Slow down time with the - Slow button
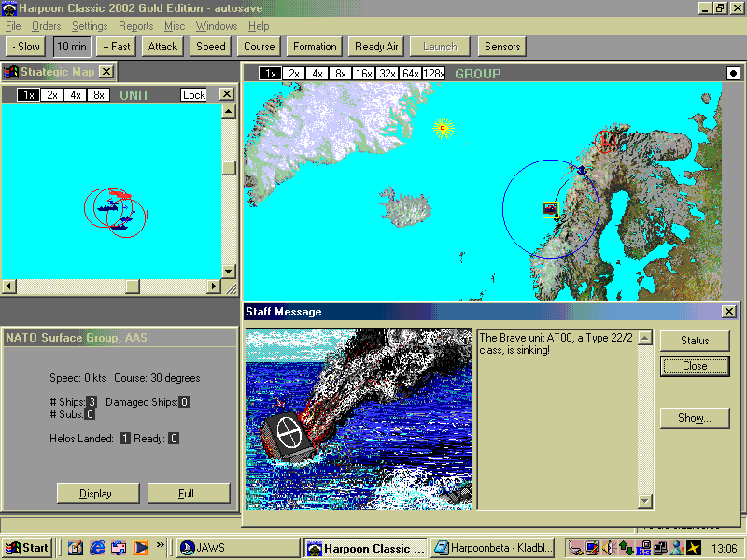 26,47
